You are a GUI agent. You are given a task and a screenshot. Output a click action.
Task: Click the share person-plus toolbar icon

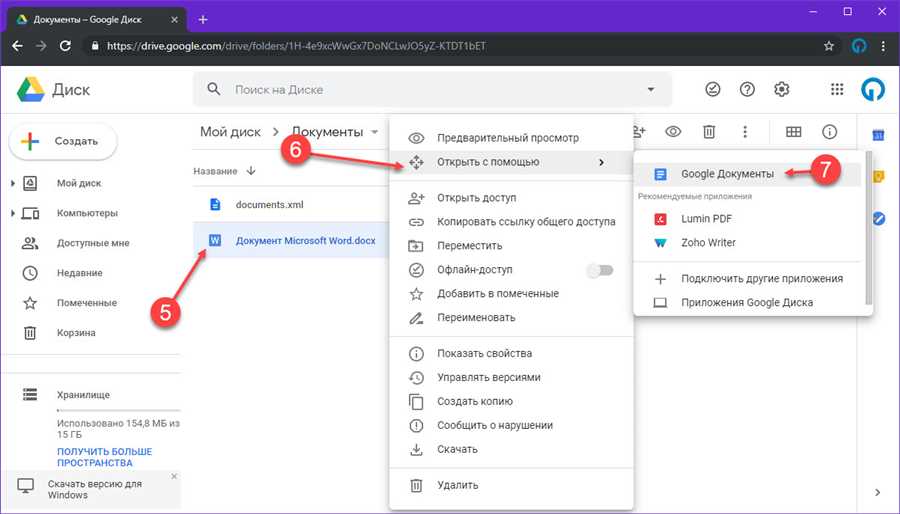coord(638,132)
